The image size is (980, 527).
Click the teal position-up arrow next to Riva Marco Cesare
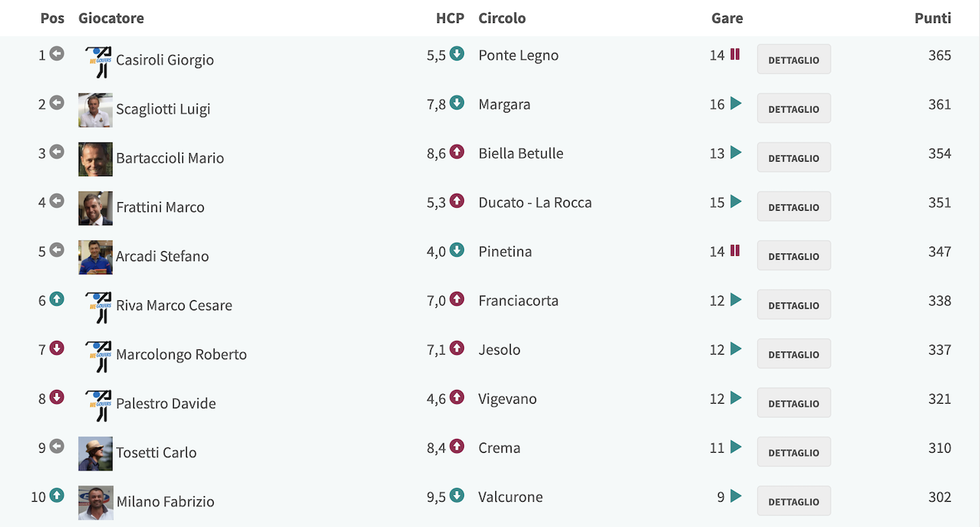[57, 299]
